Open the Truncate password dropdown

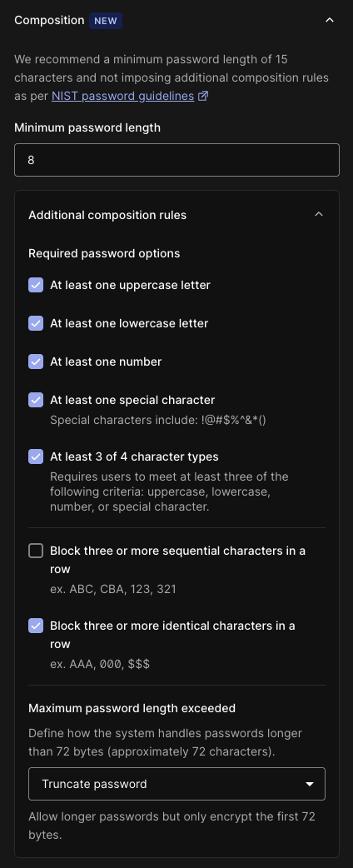(x=176, y=784)
